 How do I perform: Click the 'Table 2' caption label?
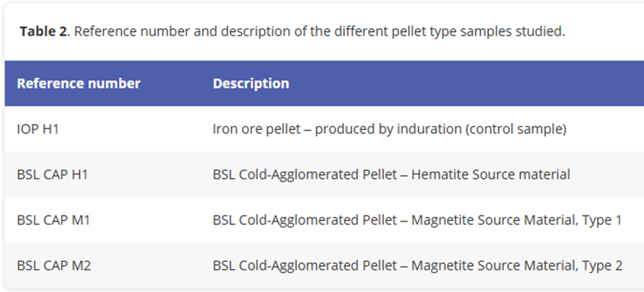click(x=43, y=31)
